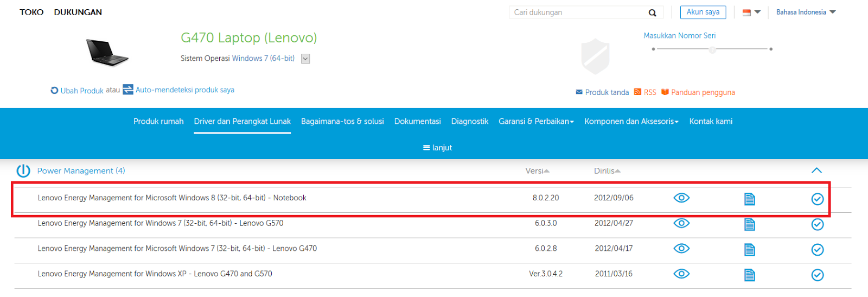Click checkmark circle for Windows 8 driver row
868x297 pixels.
[818, 199]
